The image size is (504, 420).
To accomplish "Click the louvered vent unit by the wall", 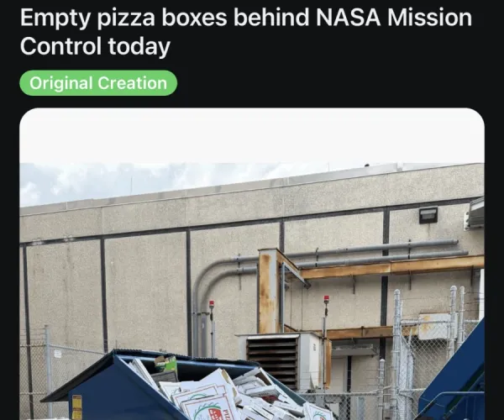I will pyautogui.click(x=280, y=360).
